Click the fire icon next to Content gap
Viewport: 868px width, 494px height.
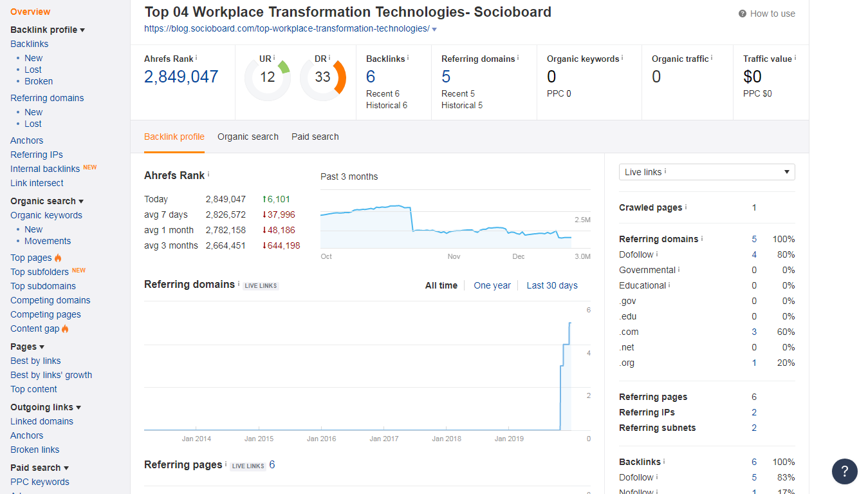(x=65, y=328)
